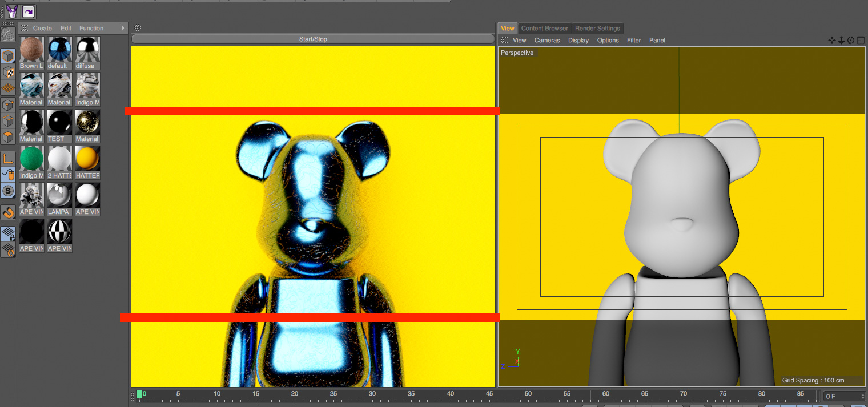
Task: Open the Display menu
Action: (x=578, y=40)
